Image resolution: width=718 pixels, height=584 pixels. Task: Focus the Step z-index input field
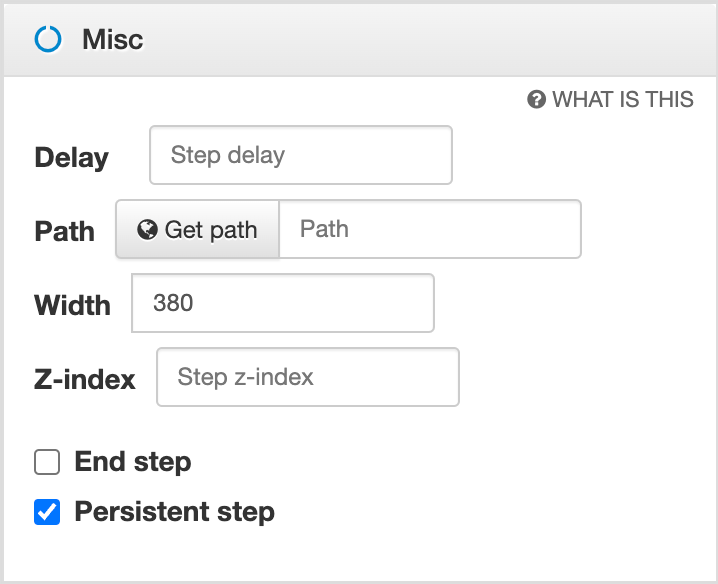click(x=307, y=377)
